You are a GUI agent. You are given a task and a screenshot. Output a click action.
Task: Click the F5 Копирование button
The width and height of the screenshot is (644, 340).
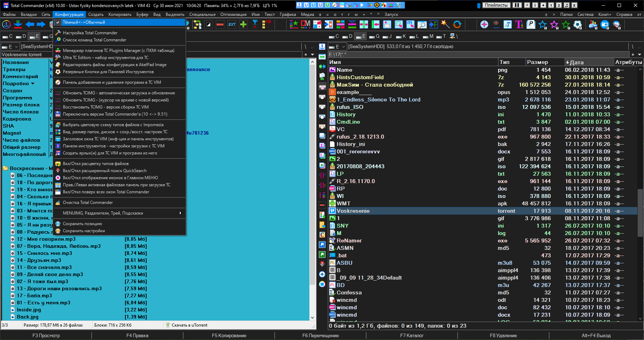pyautogui.click(x=229, y=335)
